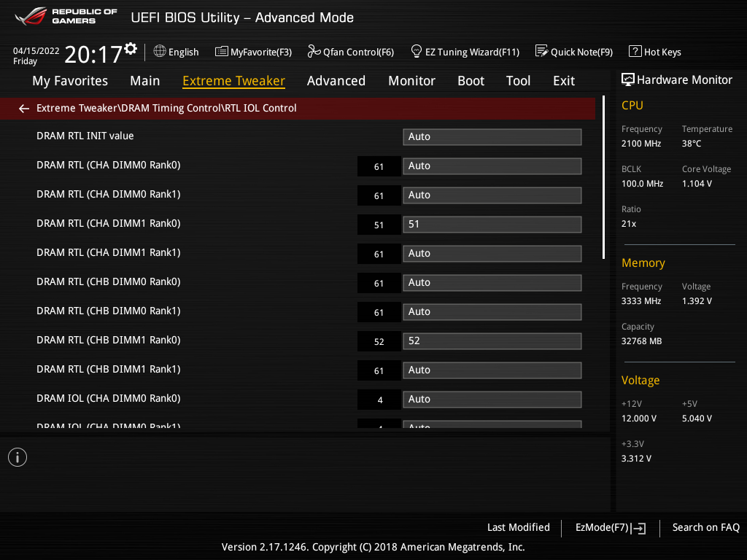Viewport: 747px width, 560px height.
Task: Edit DRAM RTL CHA DIMM0 Rank0 field
Action: pos(492,166)
